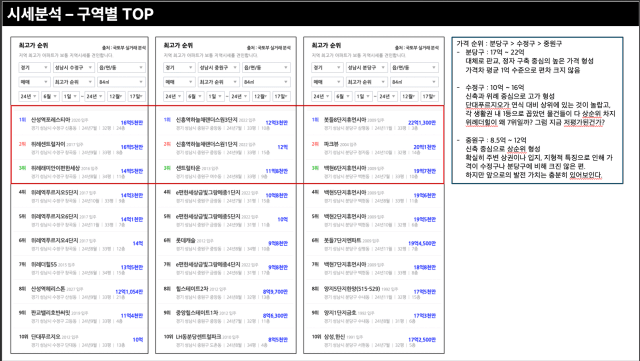Image resolution: width=640 pixels, height=361 pixels.
Task: Open the end-year 24년 dropdown in 중원구 panel
Action: 239,96
